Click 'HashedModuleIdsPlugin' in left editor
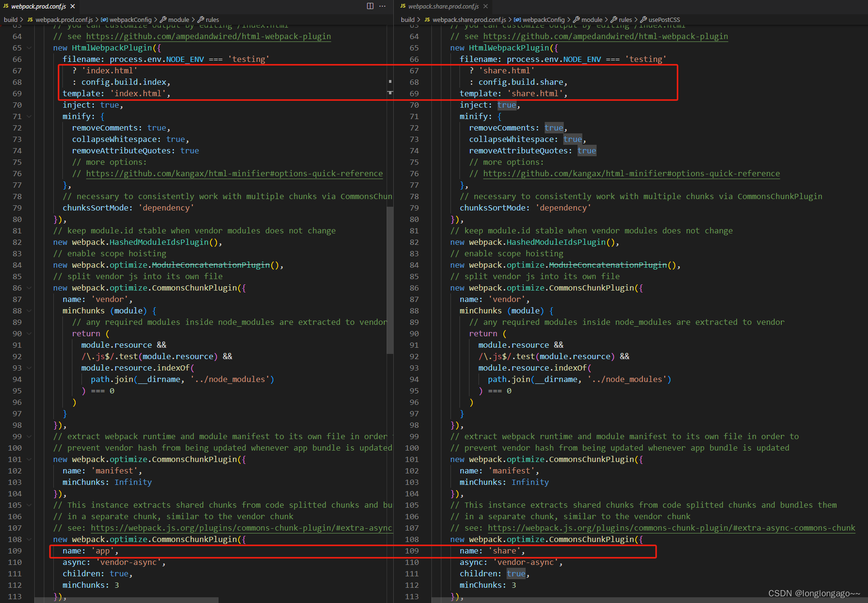The width and height of the screenshot is (868, 603). 159,242
